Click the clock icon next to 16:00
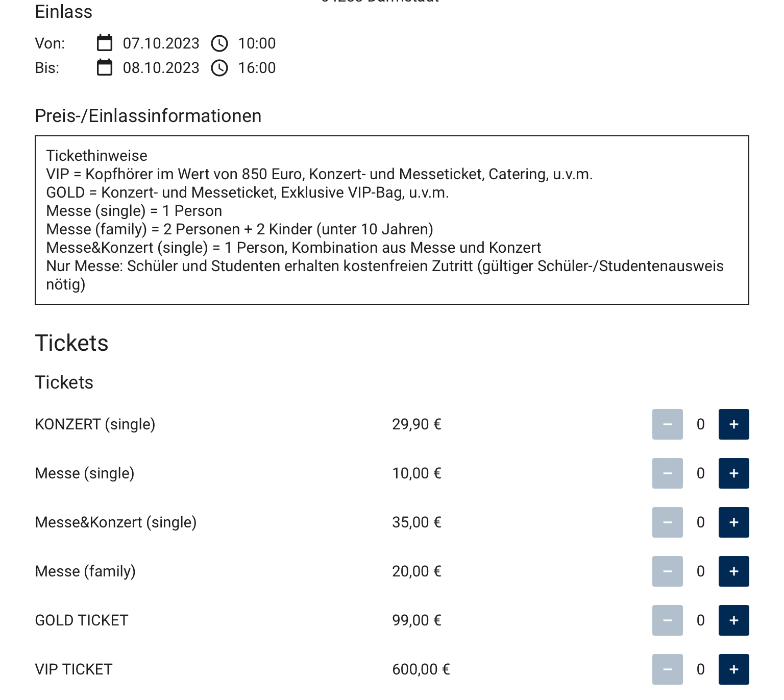This screenshot has width=784, height=700. [219, 68]
